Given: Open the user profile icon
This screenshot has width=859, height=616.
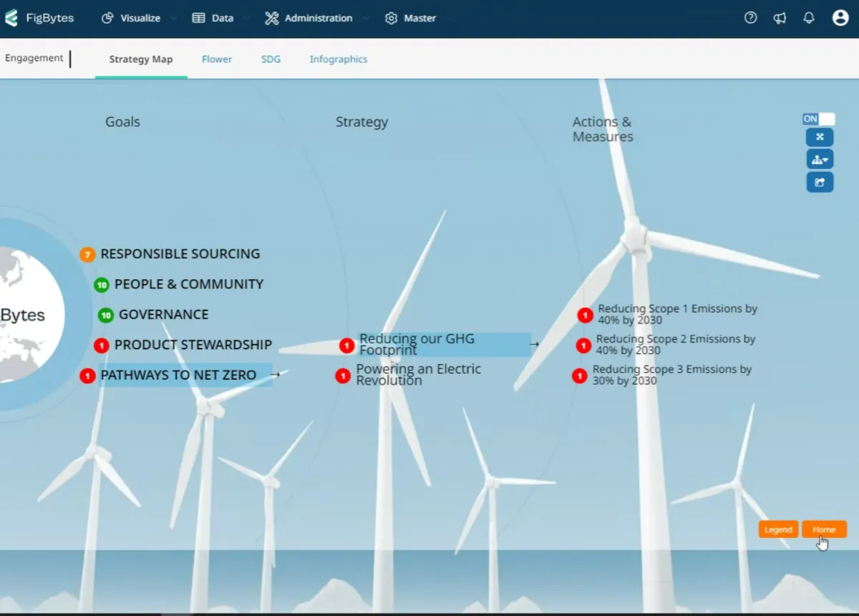Looking at the screenshot, I should coord(840,18).
